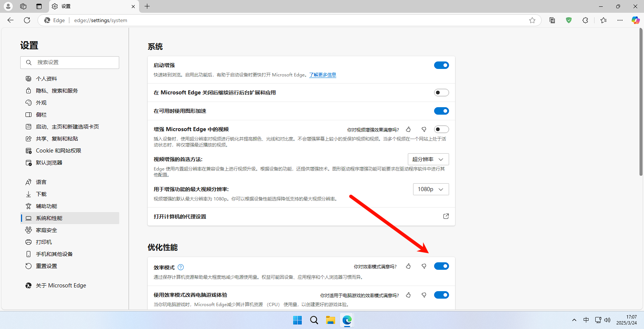
Task: Click the profile avatar icon in title bar
Action: [8, 6]
